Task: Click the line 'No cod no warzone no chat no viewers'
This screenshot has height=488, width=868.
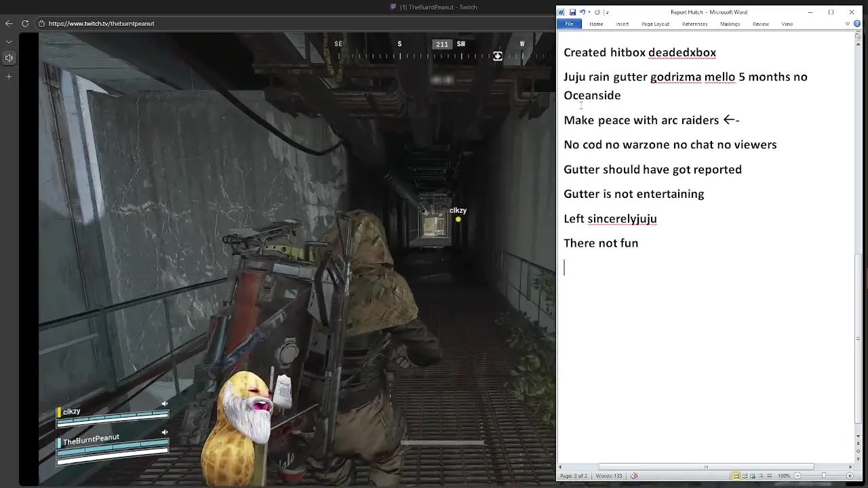Action: pyautogui.click(x=670, y=144)
